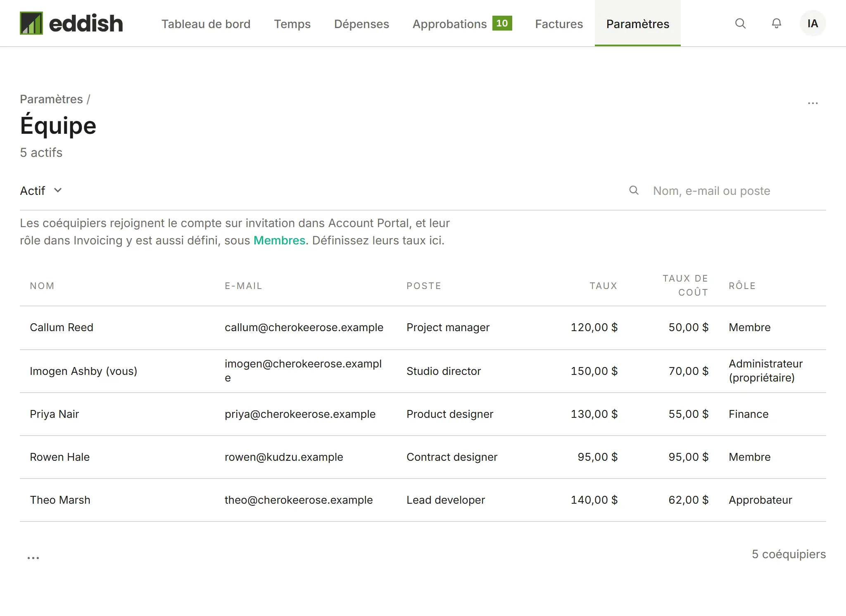This screenshot has width=846, height=616.
Task: Expand the Actif status filter
Action: (41, 191)
